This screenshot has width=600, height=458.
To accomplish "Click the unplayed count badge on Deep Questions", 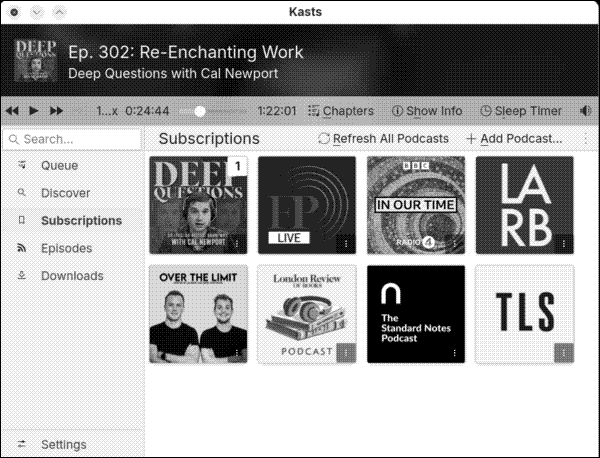I will [x=238, y=166].
